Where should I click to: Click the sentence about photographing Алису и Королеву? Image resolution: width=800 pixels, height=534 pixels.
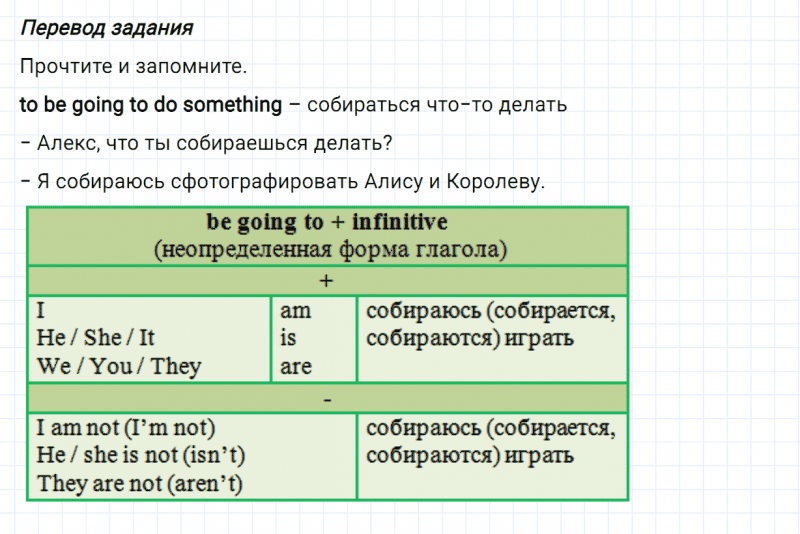point(282,181)
